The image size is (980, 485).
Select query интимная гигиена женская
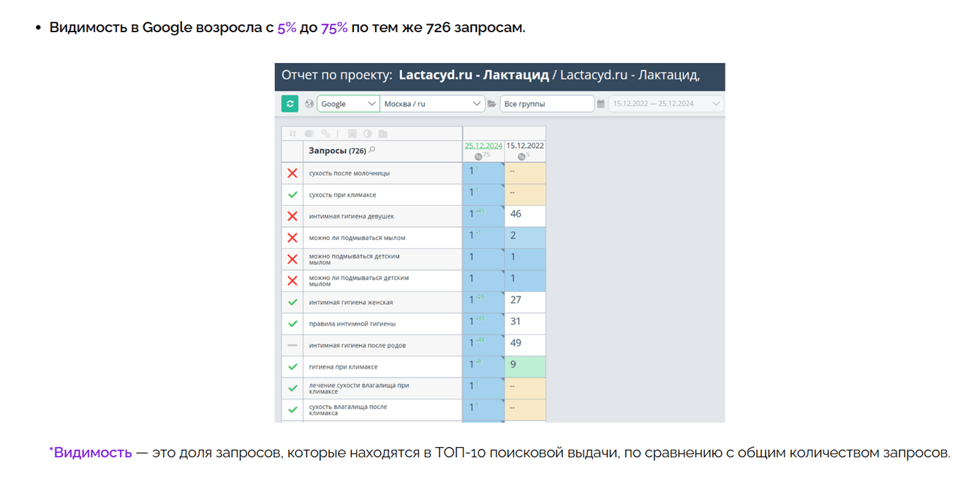pyautogui.click(x=351, y=302)
